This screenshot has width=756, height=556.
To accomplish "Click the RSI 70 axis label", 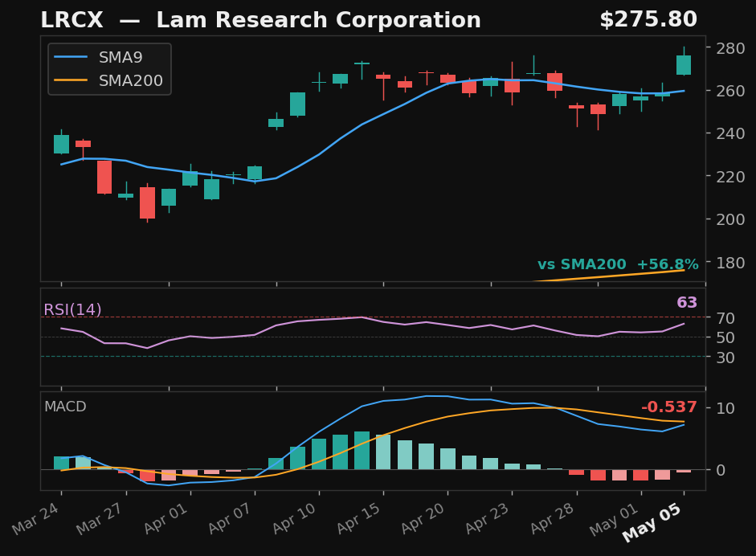I will pos(725,318).
